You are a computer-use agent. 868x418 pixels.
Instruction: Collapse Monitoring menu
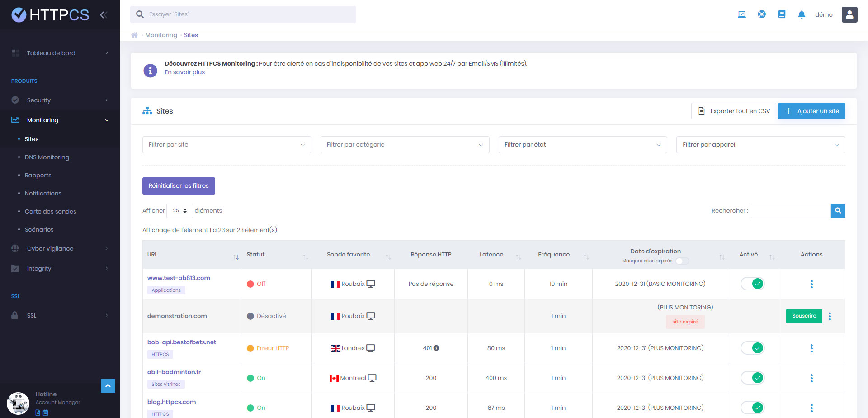click(x=60, y=120)
